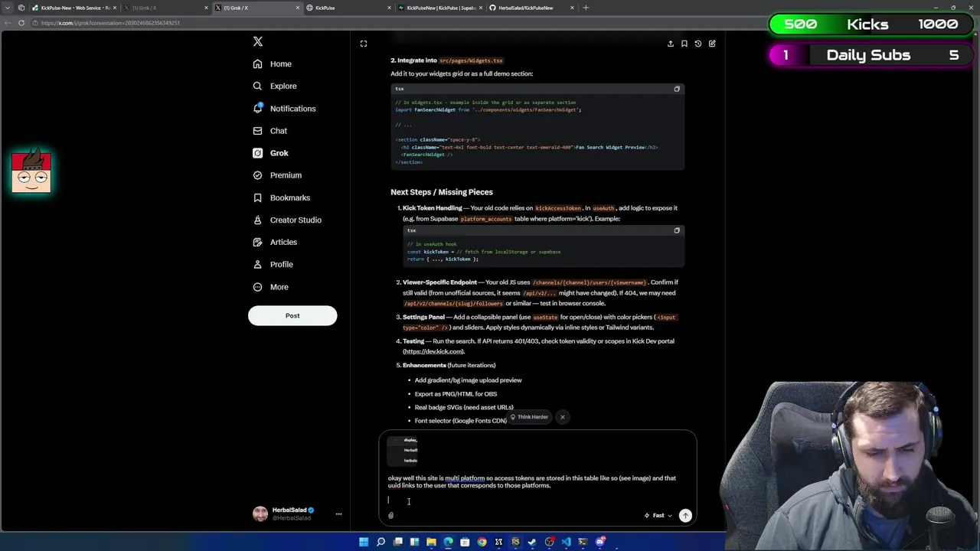Screen dimensions: 980x551
Task: Click the white Post button
Action: pyautogui.click(x=292, y=315)
